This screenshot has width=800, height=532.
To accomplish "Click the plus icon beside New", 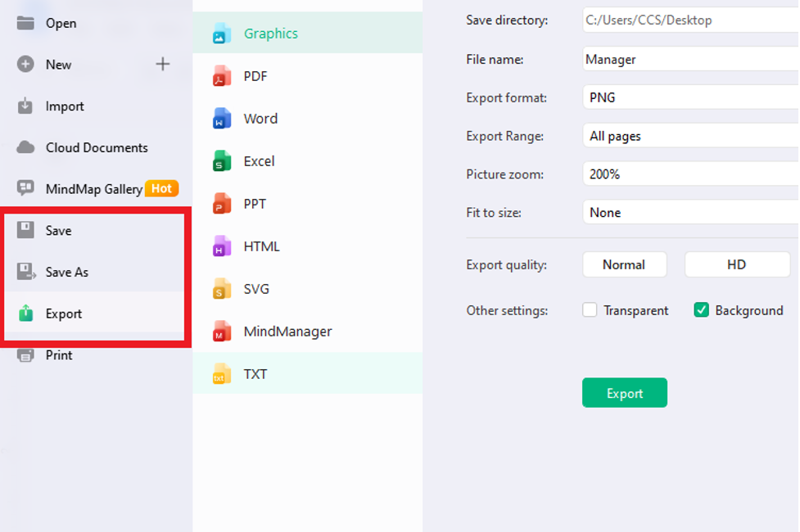I will (163, 65).
